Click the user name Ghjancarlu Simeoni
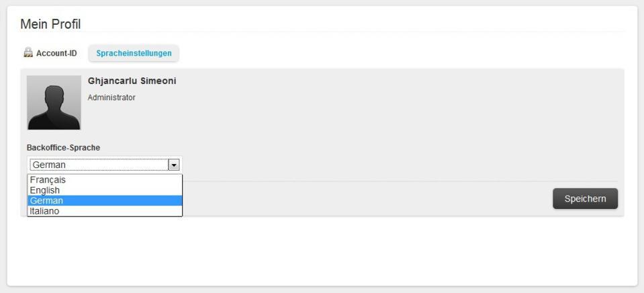Screen dimensions: 644x293 point(132,81)
